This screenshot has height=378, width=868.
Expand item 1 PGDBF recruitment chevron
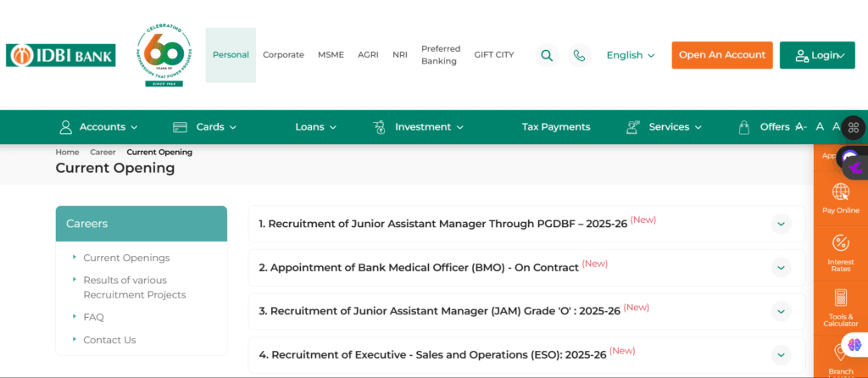781,224
